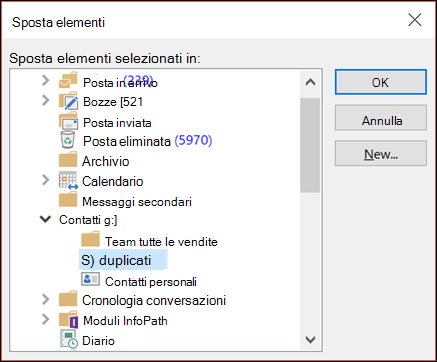This screenshot has height=362, width=437.
Task: Select Team tutte le vendite label
Action: 161,242
